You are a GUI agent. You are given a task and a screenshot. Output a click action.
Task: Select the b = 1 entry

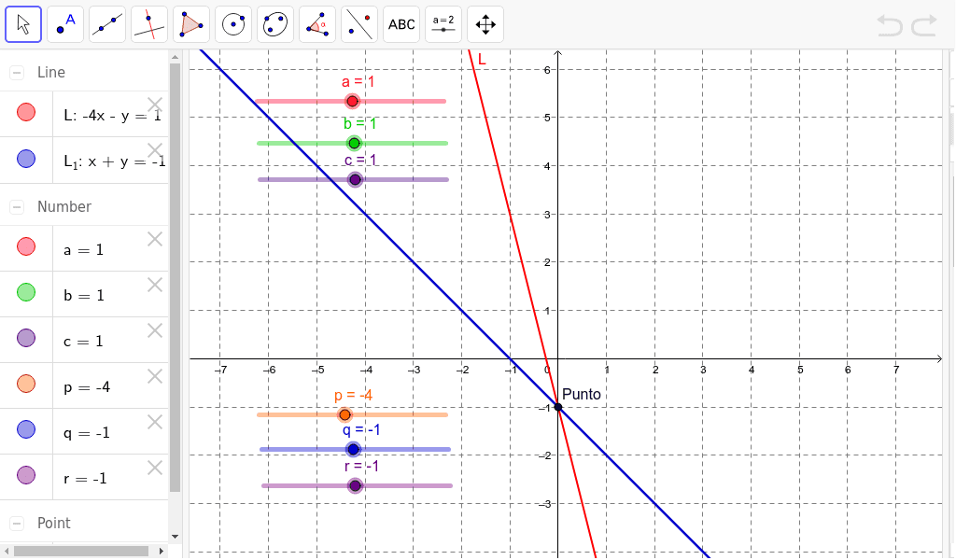pos(83,296)
